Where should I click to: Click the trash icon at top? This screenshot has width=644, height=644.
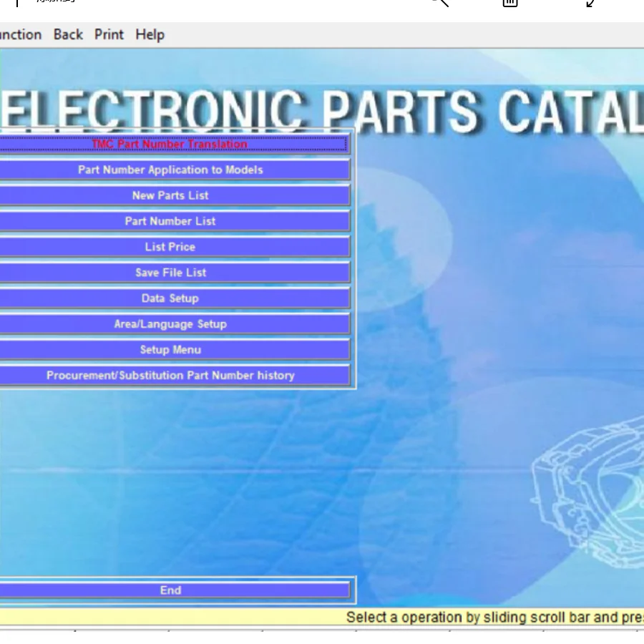(509, 2)
